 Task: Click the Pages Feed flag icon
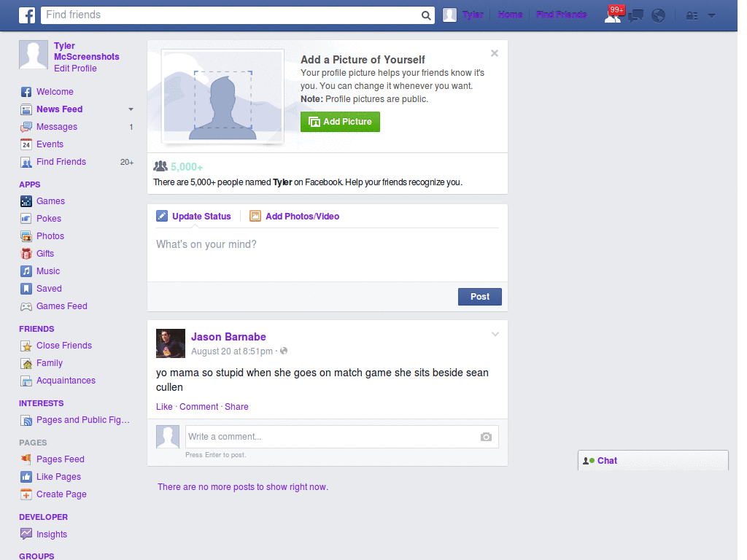click(x=26, y=459)
